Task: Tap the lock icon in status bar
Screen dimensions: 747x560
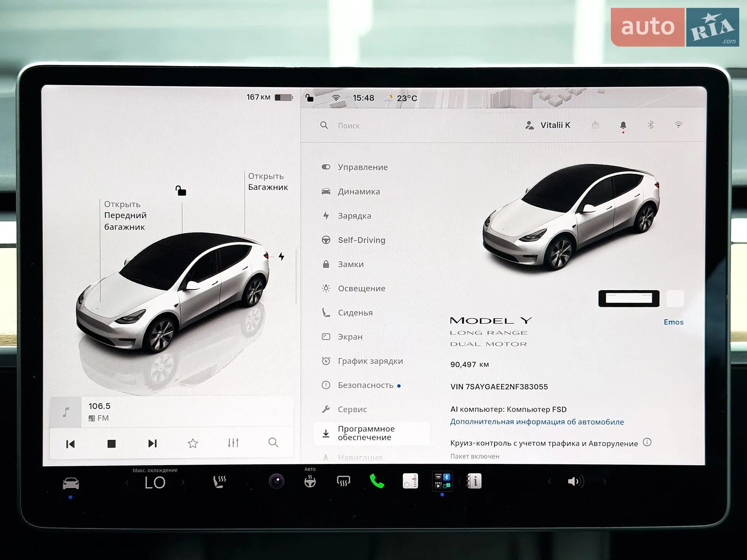Action: point(310,98)
